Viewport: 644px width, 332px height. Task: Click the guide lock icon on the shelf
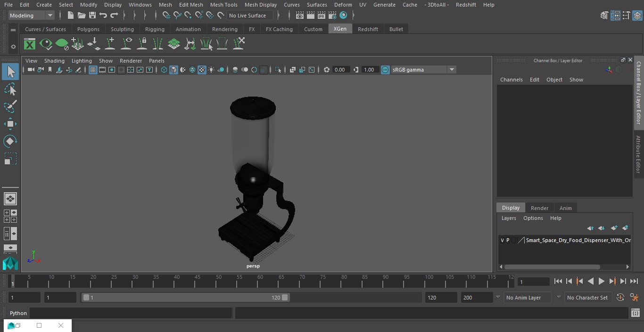point(142,44)
